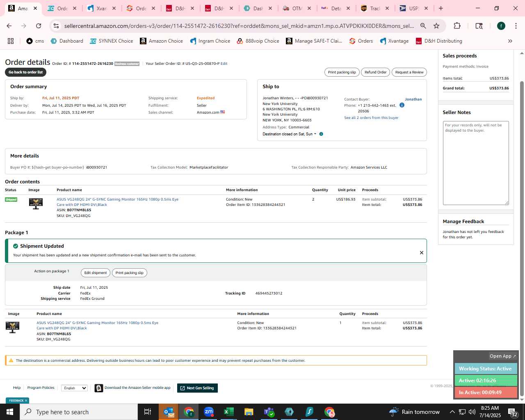The image size is (525, 420).
Task: Click Print packing slip in Package 1
Action: coord(130,273)
